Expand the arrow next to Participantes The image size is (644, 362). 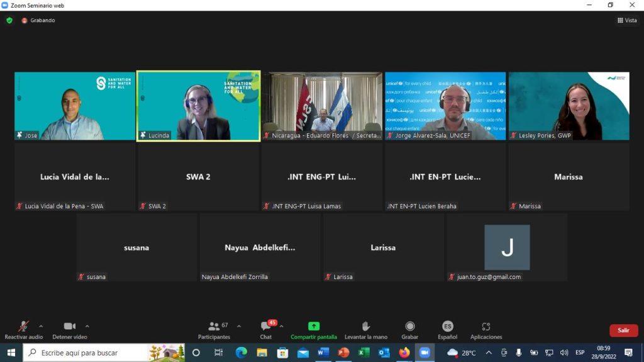point(239,326)
